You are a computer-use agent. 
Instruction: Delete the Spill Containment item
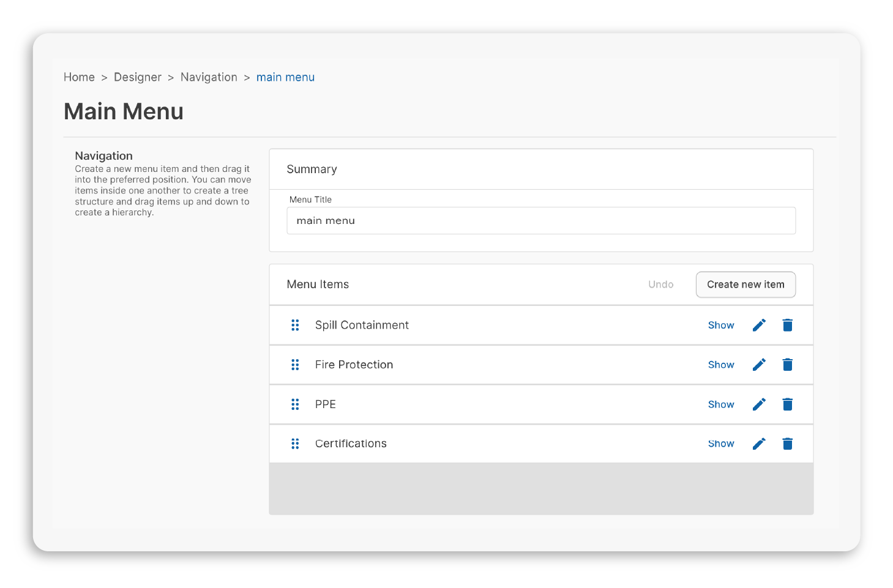[x=787, y=325]
